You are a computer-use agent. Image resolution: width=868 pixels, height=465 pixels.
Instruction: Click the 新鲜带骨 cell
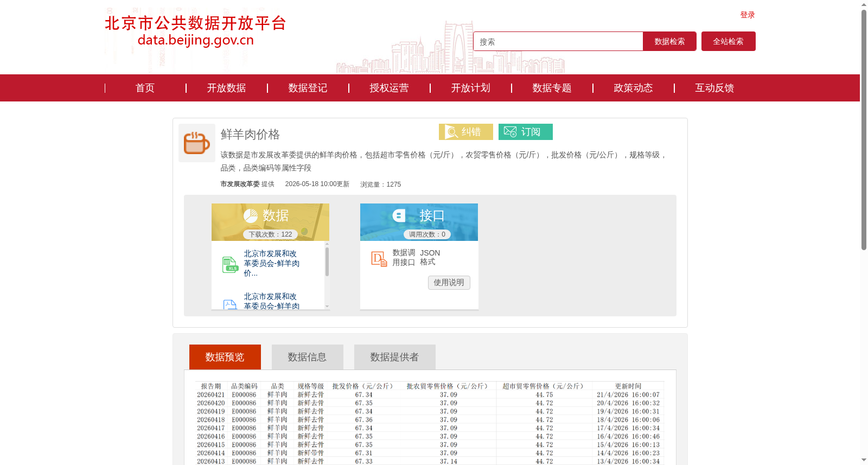click(x=311, y=453)
